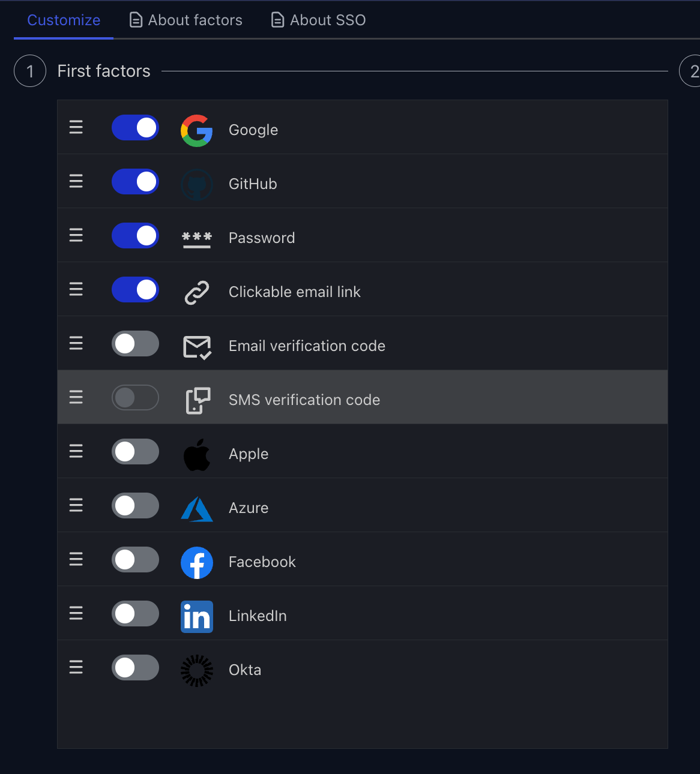Click the GitHub logo icon

pyautogui.click(x=196, y=184)
